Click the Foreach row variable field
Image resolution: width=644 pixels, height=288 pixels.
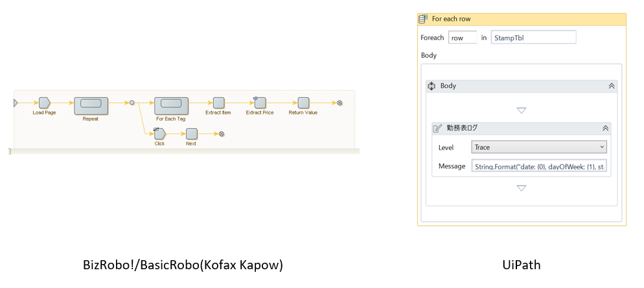click(x=463, y=38)
